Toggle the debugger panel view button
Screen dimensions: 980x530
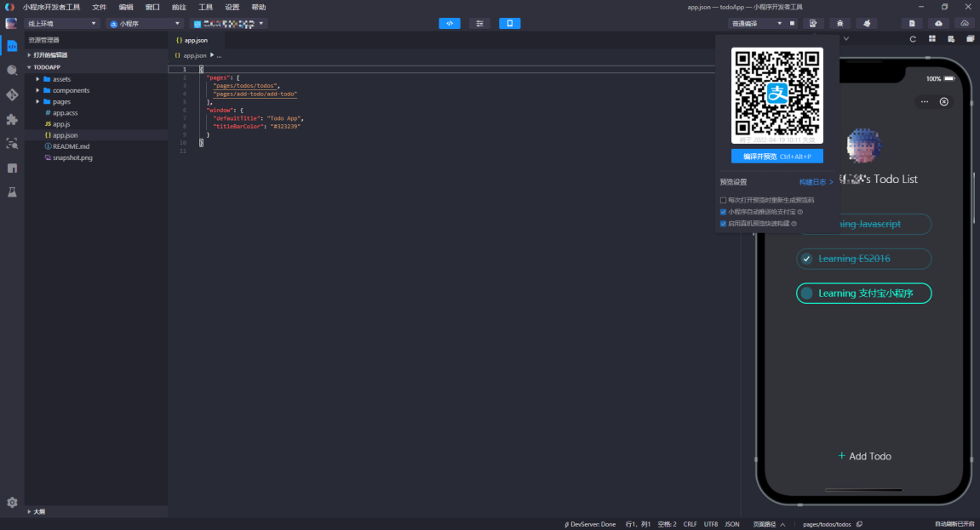click(x=479, y=23)
